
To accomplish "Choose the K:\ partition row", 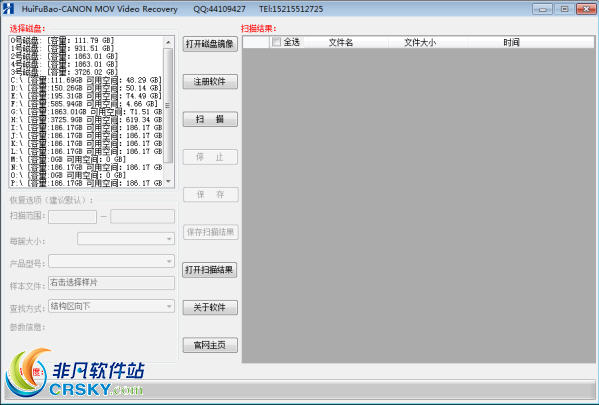I will 86,143.
